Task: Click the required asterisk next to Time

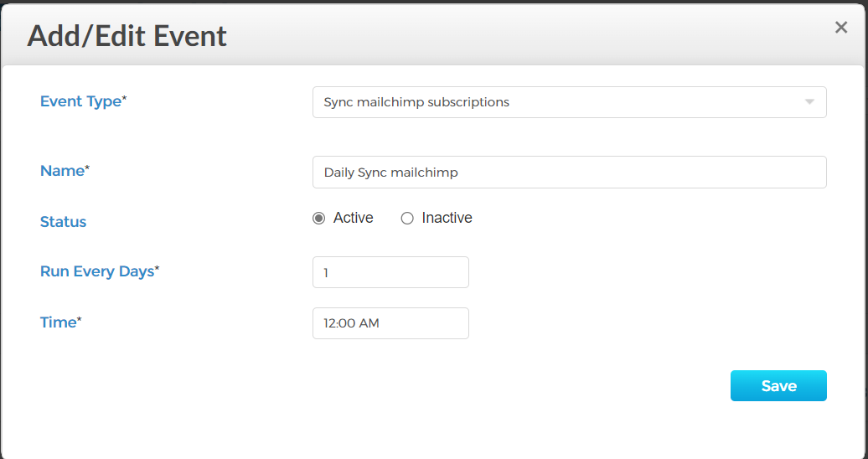Action: click(x=80, y=321)
